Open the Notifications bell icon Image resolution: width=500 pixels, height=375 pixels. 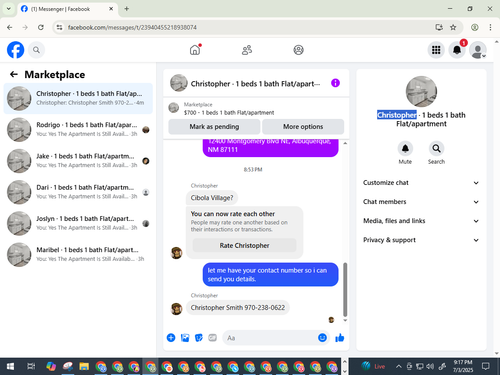click(x=457, y=50)
